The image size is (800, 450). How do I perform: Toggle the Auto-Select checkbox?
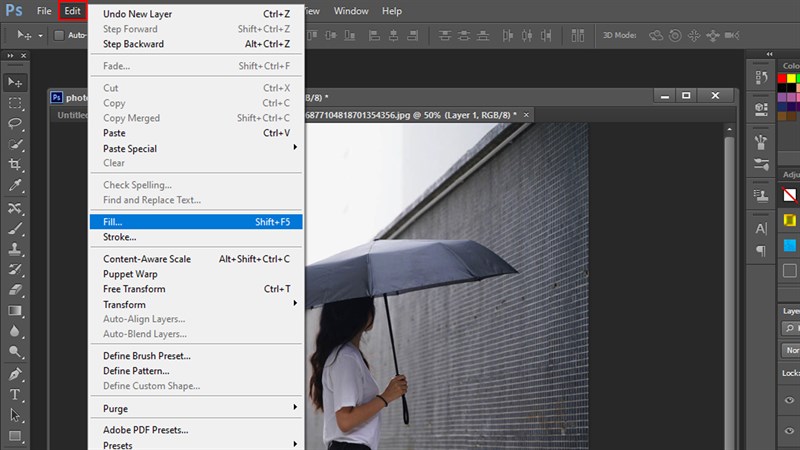tap(59, 35)
